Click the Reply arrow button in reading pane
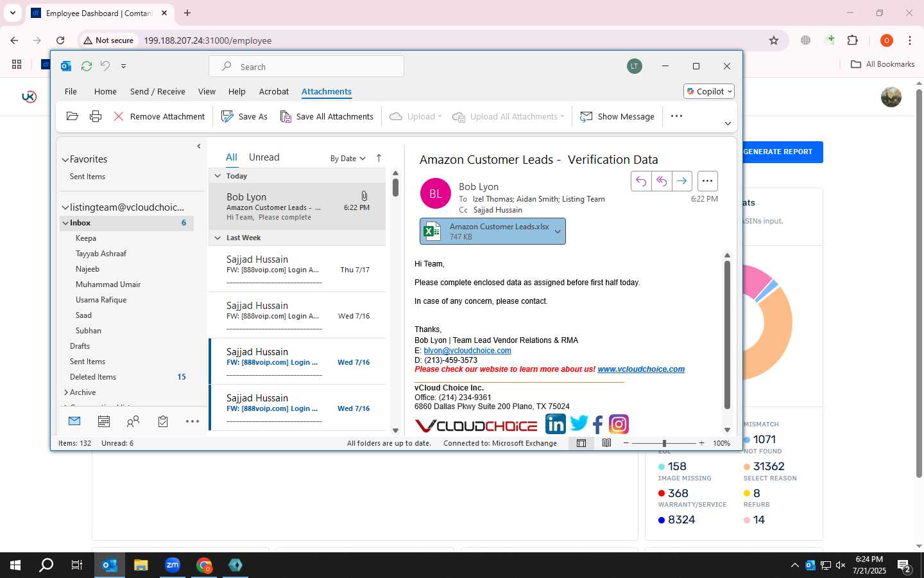Screen dimensions: 924x578 click(x=641, y=181)
